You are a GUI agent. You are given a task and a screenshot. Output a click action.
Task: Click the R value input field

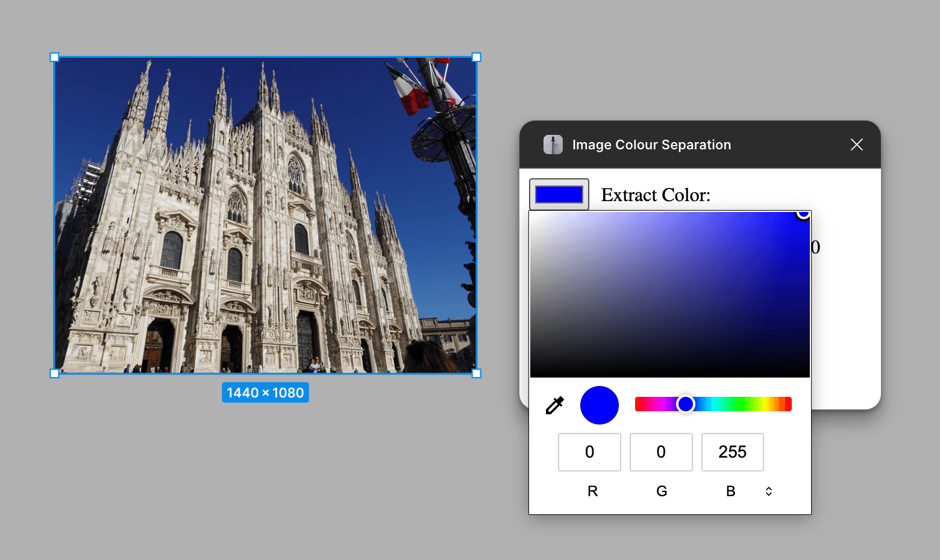click(x=589, y=452)
